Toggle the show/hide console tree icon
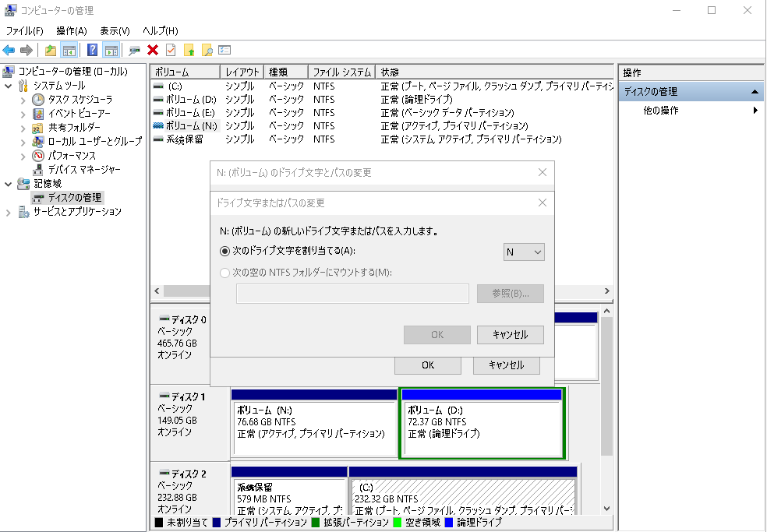Image resolution: width=767 pixels, height=532 pixels. tap(69, 50)
